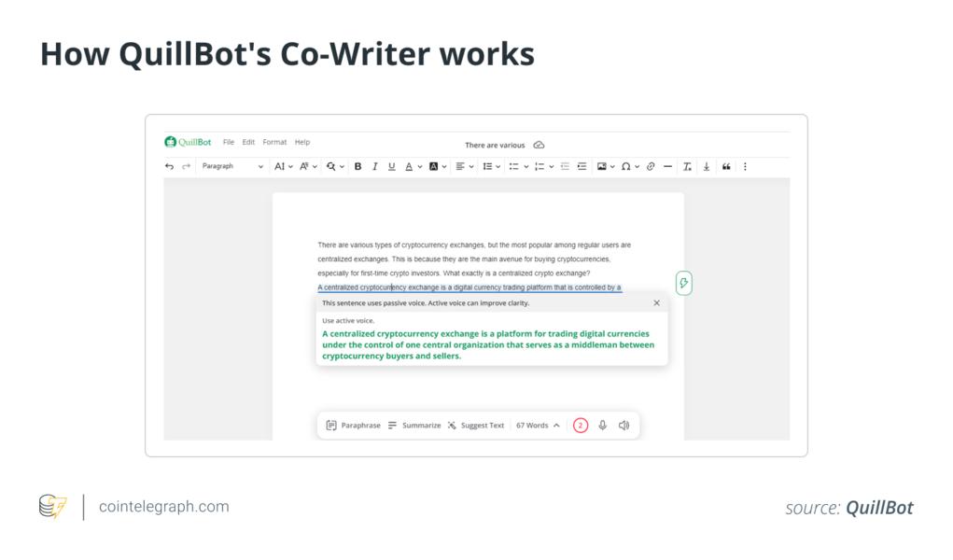Click the underlined passive voice sentence

(x=469, y=287)
